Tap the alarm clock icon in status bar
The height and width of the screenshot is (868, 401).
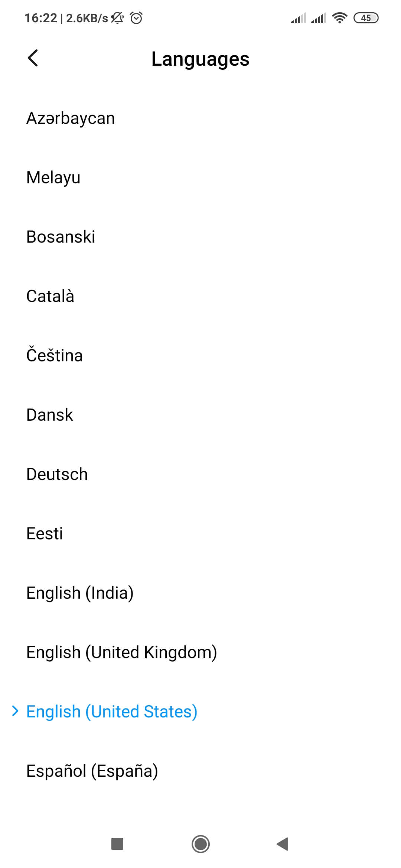136,17
